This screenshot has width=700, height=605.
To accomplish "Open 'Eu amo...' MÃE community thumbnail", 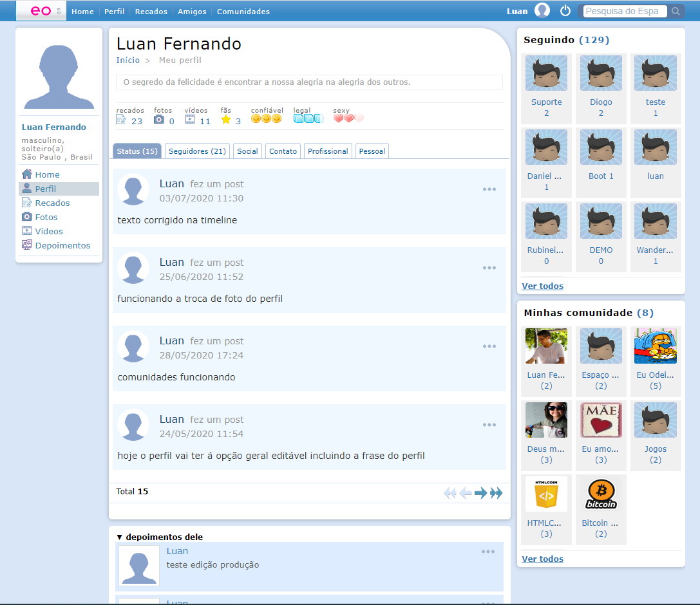I will (x=601, y=420).
